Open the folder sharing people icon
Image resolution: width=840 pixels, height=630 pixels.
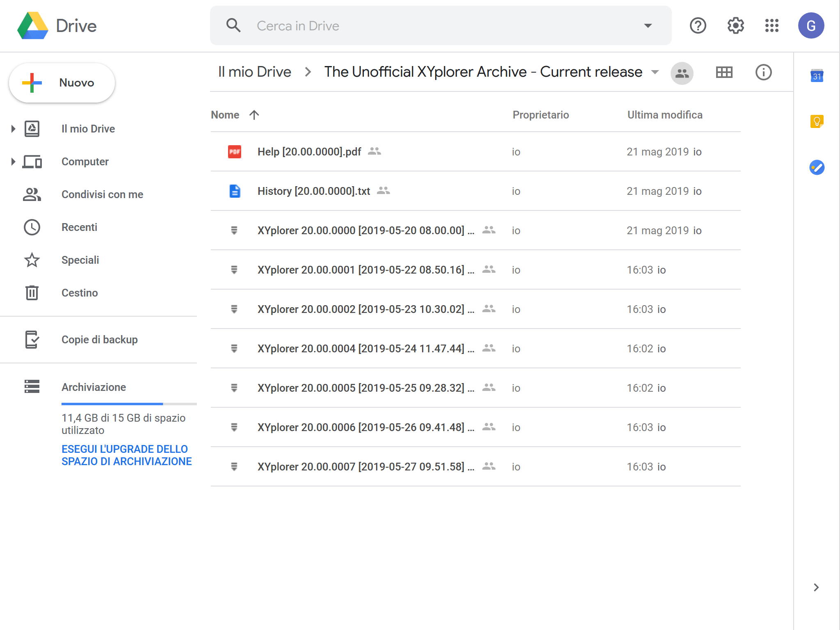(x=682, y=73)
